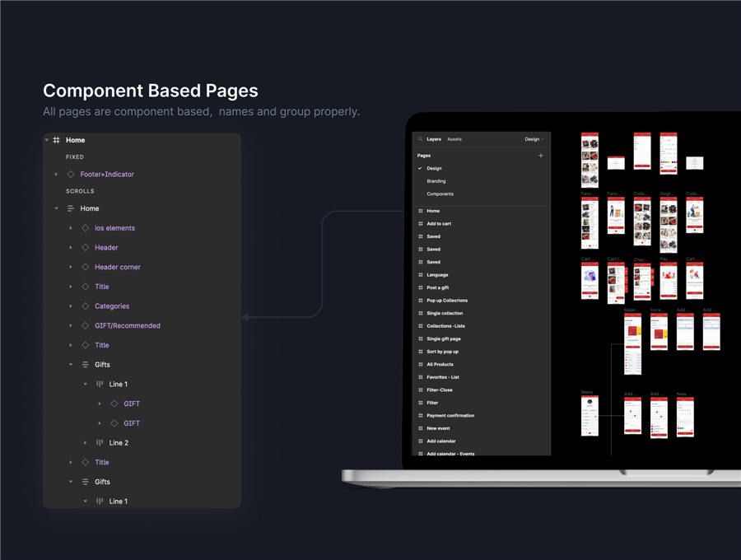Select the Categories layer
Screen dimensions: 741x560
click(112, 306)
